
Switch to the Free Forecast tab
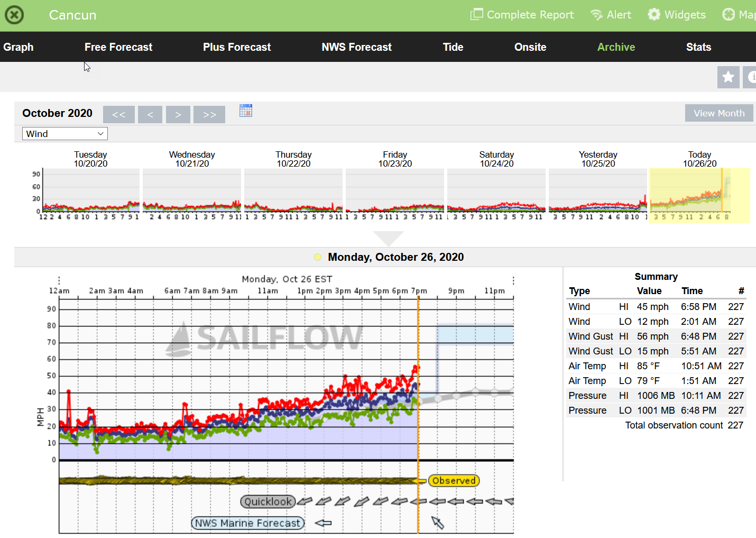118,47
